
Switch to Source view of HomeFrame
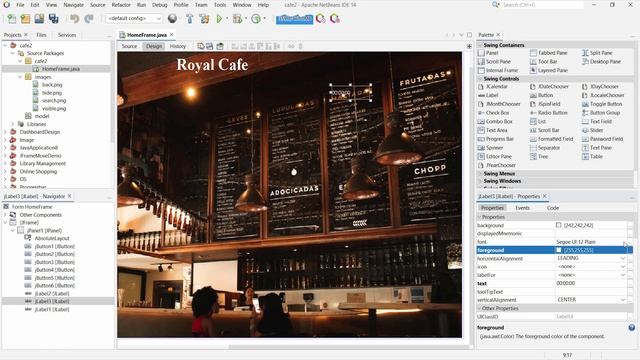(x=129, y=46)
